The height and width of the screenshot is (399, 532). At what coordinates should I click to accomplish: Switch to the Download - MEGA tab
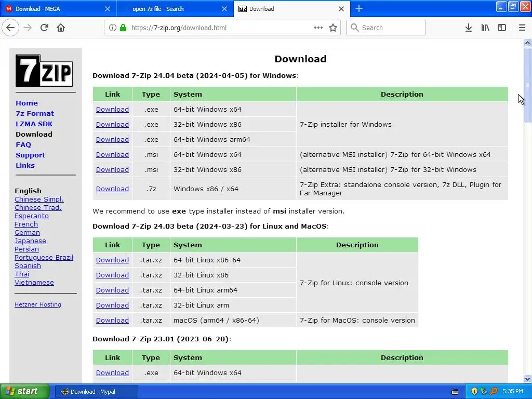(58, 9)
